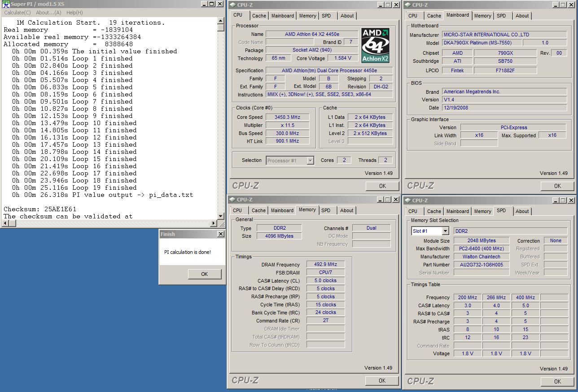Click the left arrow of Super PI horizontal scrollbar
Screen dimensions: 578x392
point(5,223)
